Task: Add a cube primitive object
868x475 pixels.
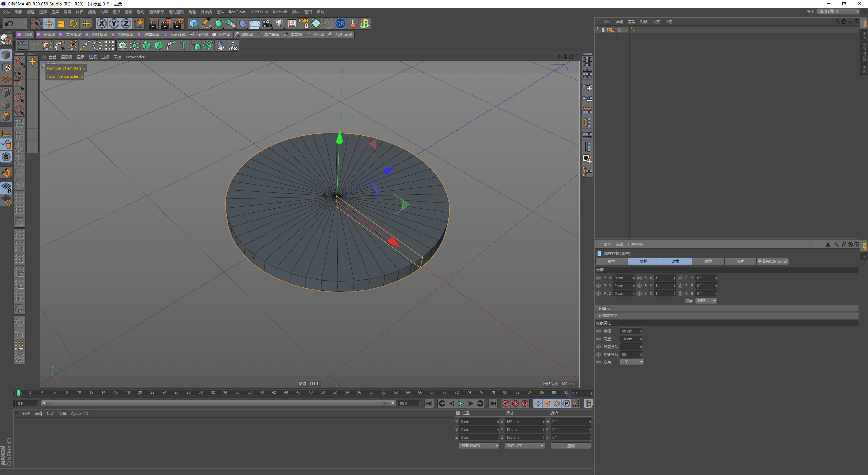Action: [194, 23]
